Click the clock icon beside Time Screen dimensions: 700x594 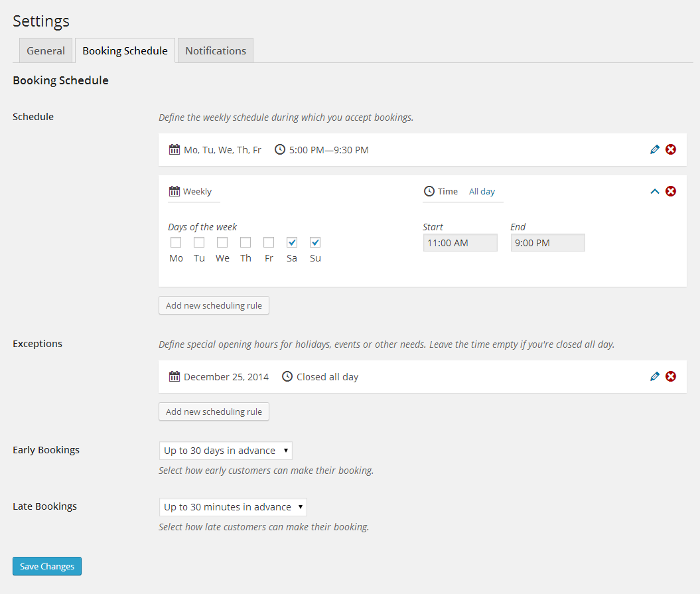[x=429, y=191]
